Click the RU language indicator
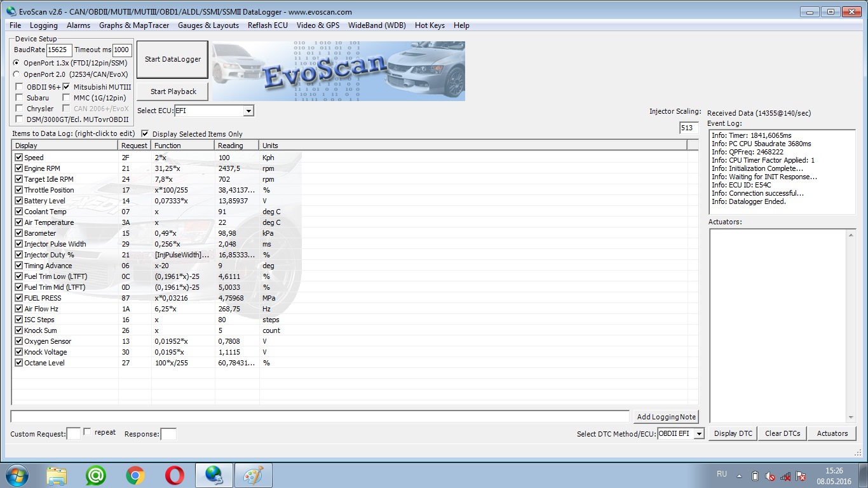Viewport: 868px width, 488px height. point(722,474)
